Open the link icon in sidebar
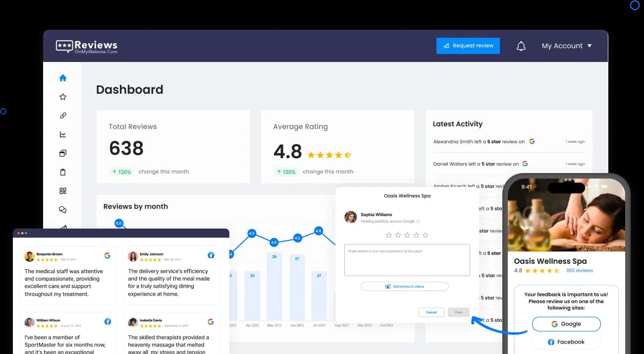This screenshot has width=644, height=354. [63, 116]
